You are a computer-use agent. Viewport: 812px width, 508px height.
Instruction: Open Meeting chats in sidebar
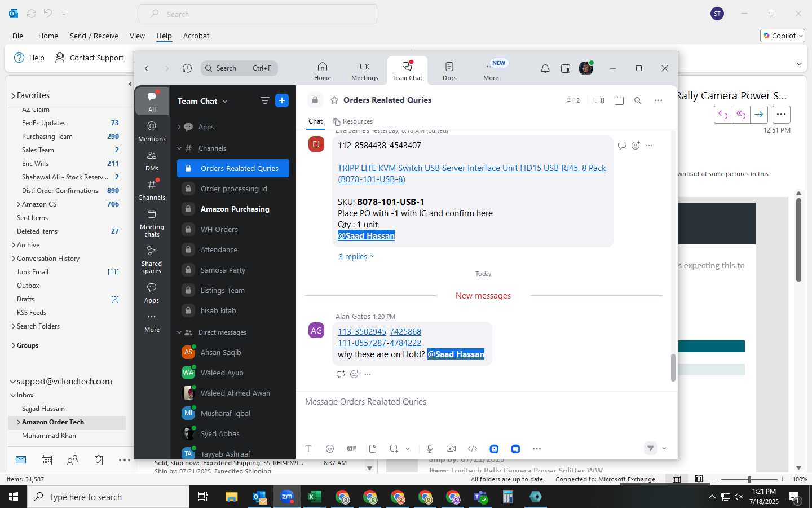pos(152,223)
